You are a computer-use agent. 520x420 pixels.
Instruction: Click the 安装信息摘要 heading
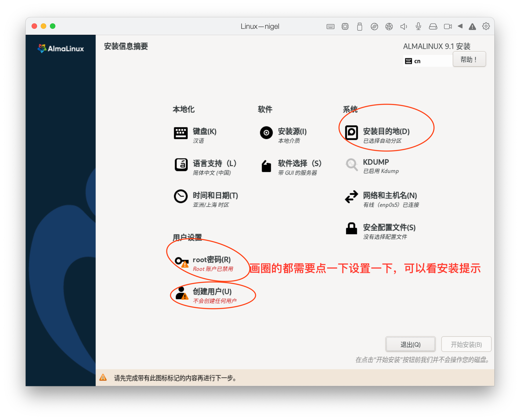coord(126,46)
